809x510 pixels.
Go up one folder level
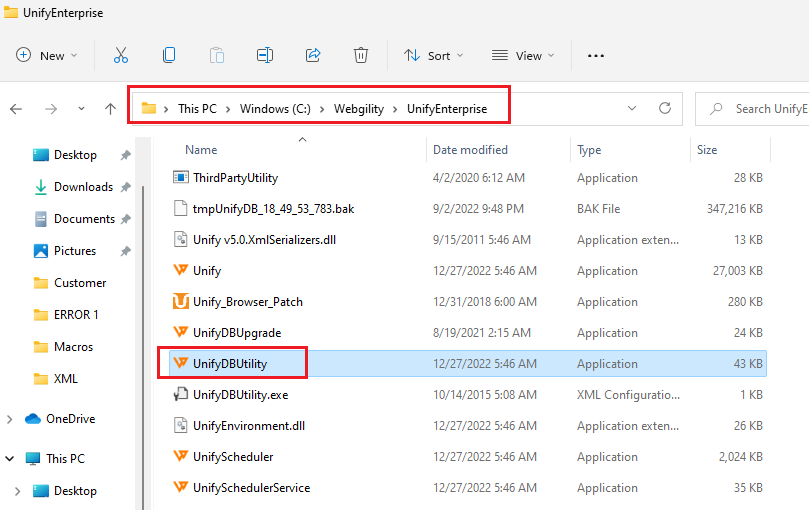[110, 109]
